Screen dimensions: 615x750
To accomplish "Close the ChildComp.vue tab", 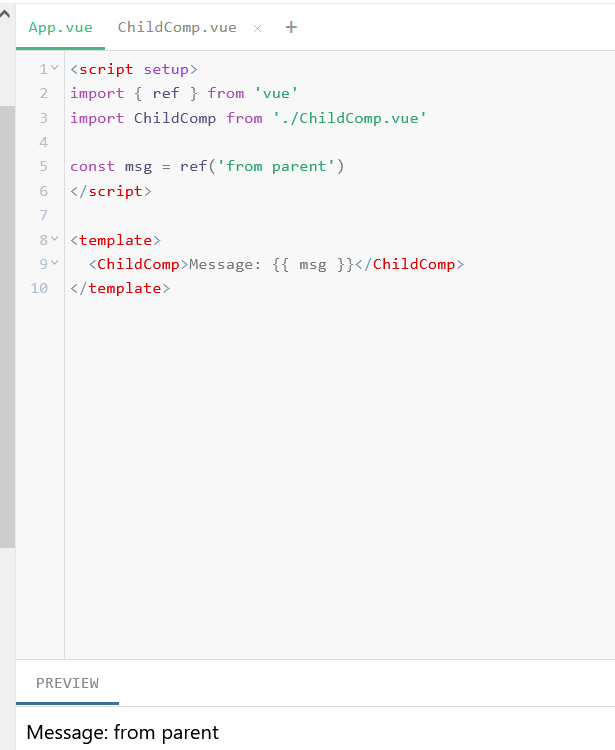I will click(257, 29).
